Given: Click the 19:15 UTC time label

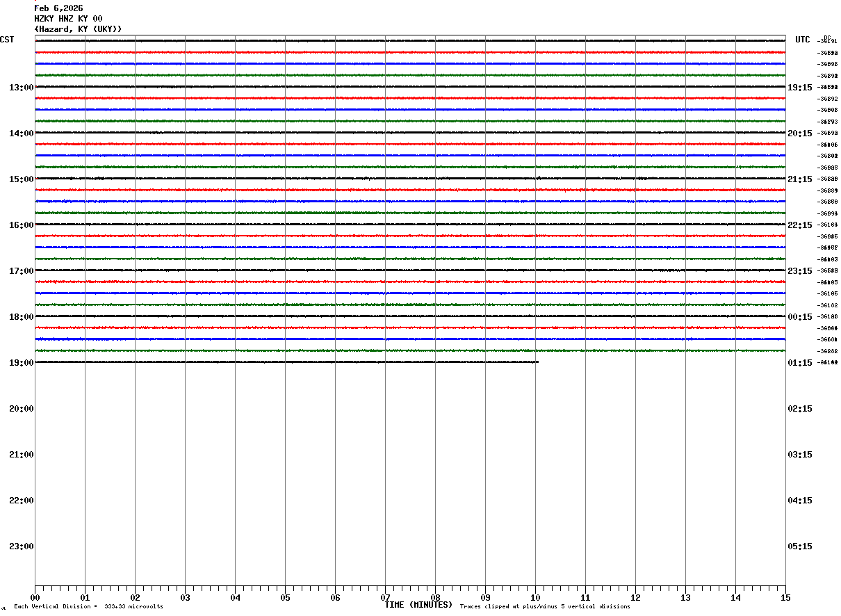Looking at the screenshot, I should tap(800, 88).
